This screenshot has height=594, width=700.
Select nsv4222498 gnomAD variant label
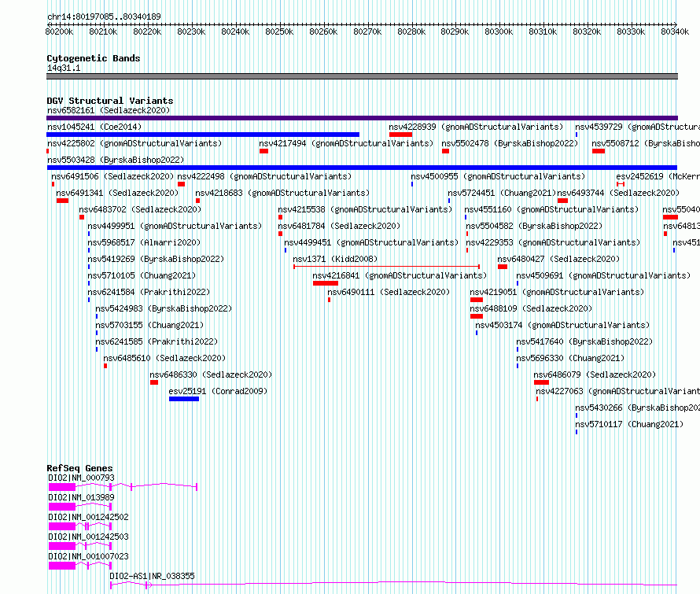point(264,176)
